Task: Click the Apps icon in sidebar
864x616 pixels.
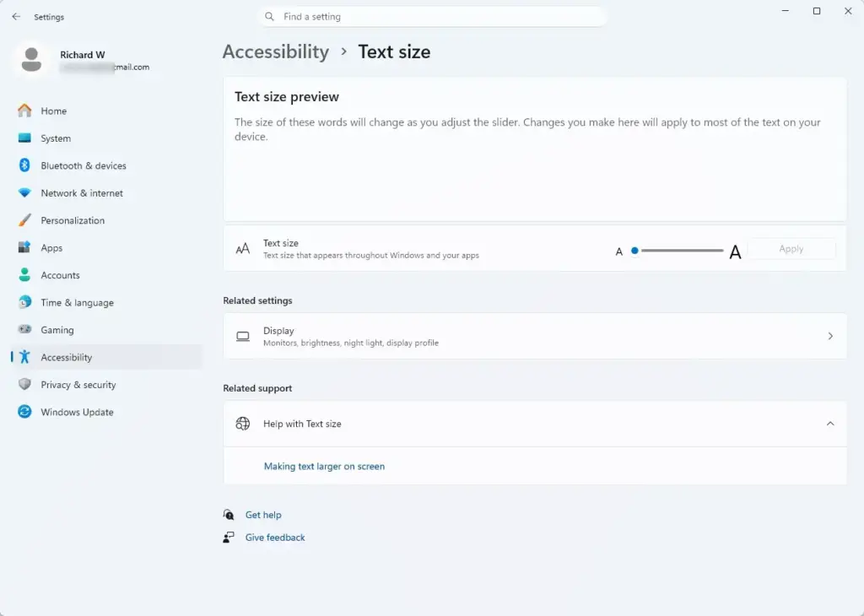Action: [24, 247]
